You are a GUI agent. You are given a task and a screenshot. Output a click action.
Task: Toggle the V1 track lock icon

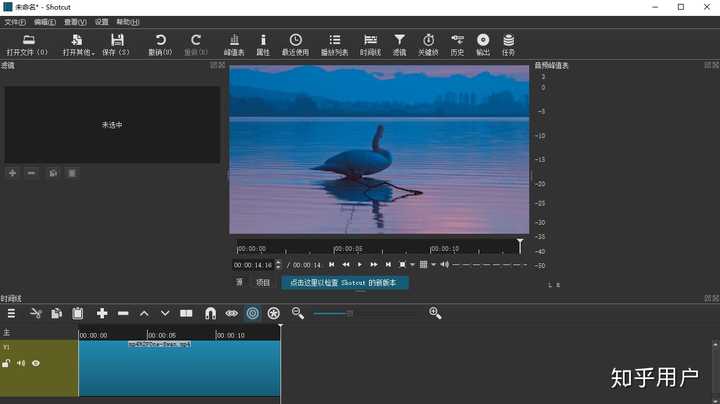(6, 364)
